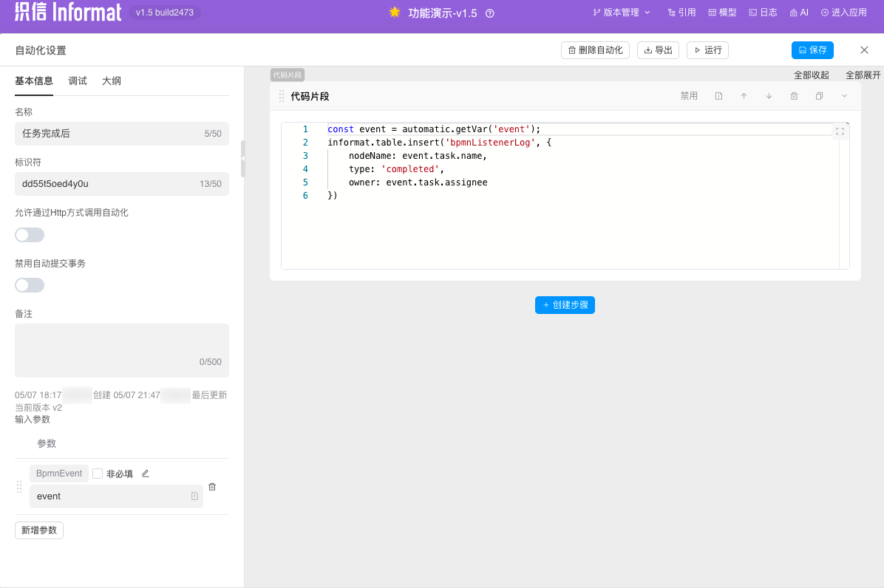This screenshot has height=588, width=884.
Task: Delete the event parameter with trash icon
Action: click(212, 487)
